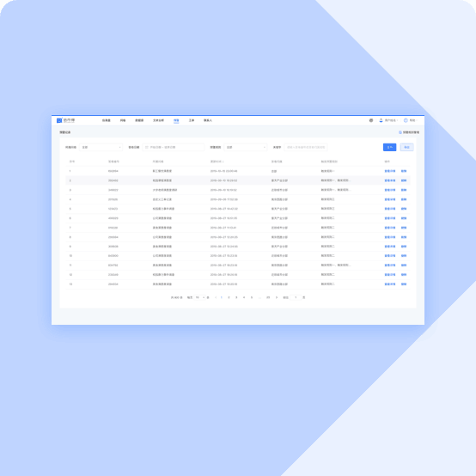Screen dimensions: 476x476
Task: Expand the alert rule dropdown showing 全部
Action: point(246,147)
